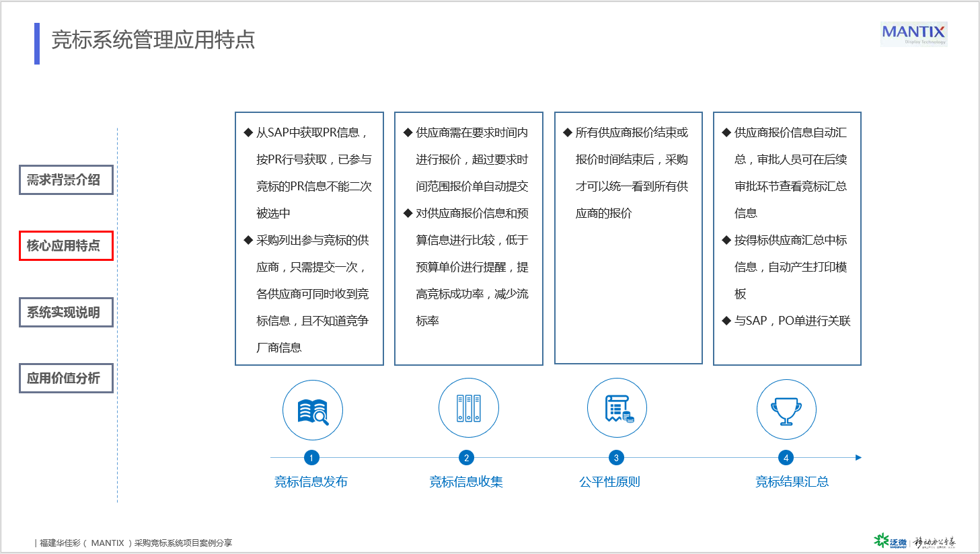Click the text 厂商信息

pos(279,348)
